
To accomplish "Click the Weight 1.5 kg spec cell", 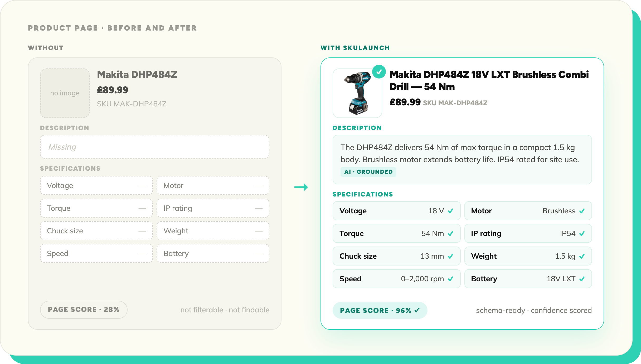I will pos(528,256).
